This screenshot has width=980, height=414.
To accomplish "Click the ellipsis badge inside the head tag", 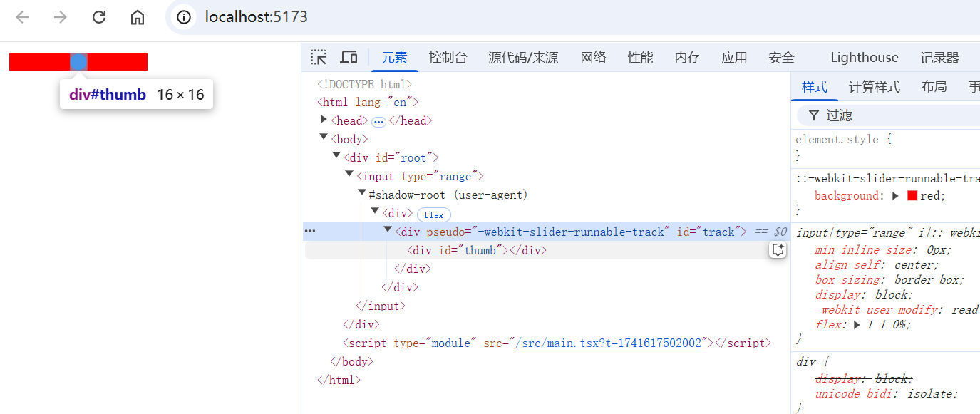I will click(x=378, y=121).
